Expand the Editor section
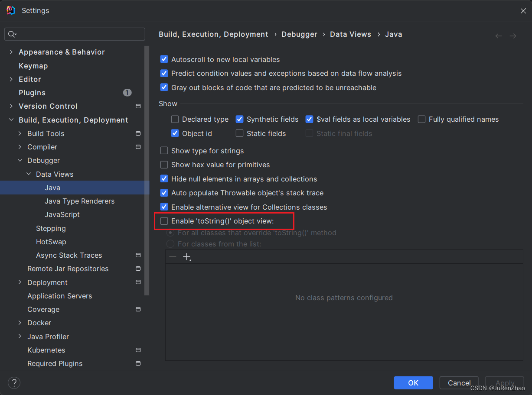 click(11, 79)
